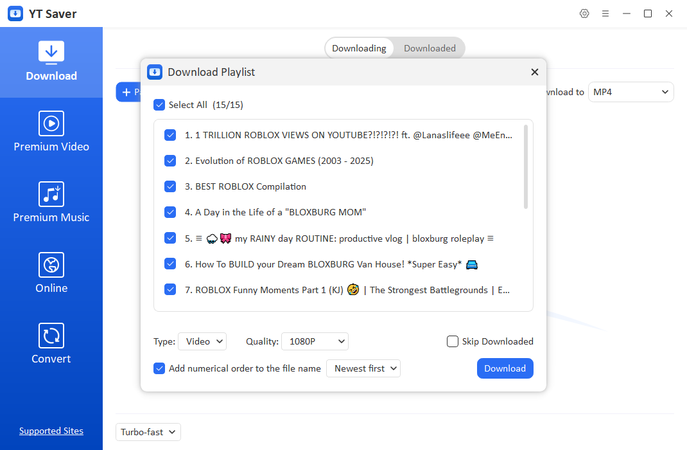Image resolution: width=687 pixels, height=450 pixels.
Task: Uncheck Add numerical order to file name
Action: click(159, 368)
